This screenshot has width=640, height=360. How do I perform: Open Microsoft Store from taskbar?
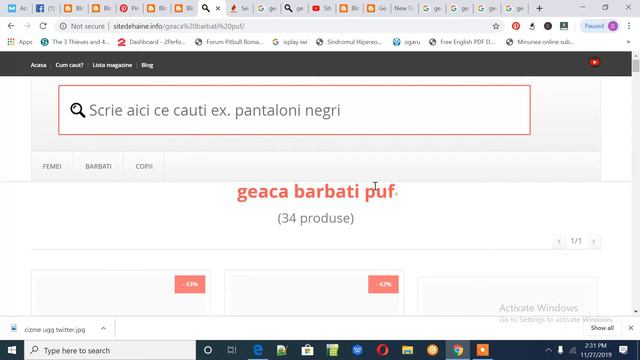307,350
